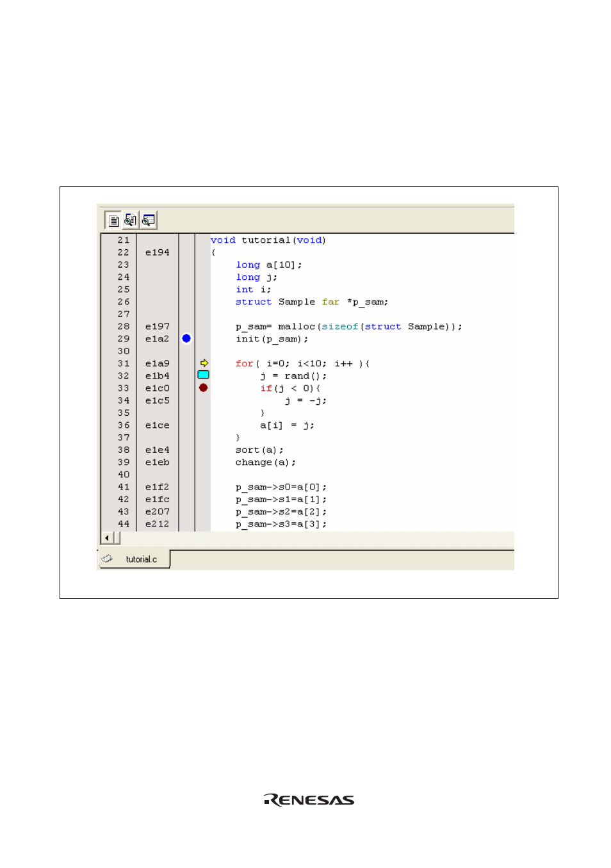Remove the red breakpoint on line 33

point(204,388)
